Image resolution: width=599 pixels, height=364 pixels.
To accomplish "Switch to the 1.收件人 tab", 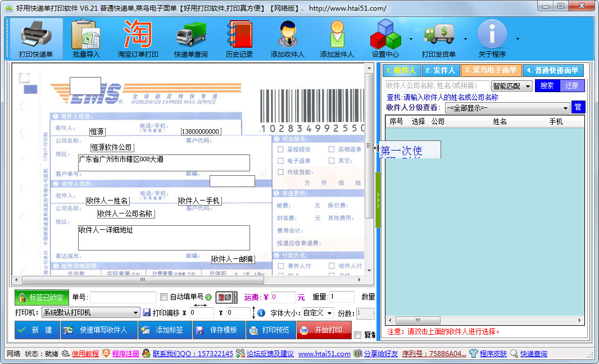I will click(x=402, y=70).
